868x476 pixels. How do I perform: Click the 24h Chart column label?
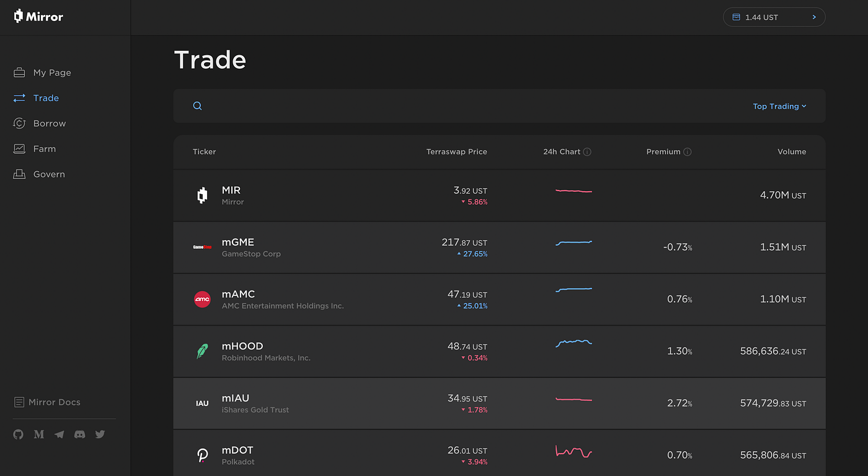(562, 152)
